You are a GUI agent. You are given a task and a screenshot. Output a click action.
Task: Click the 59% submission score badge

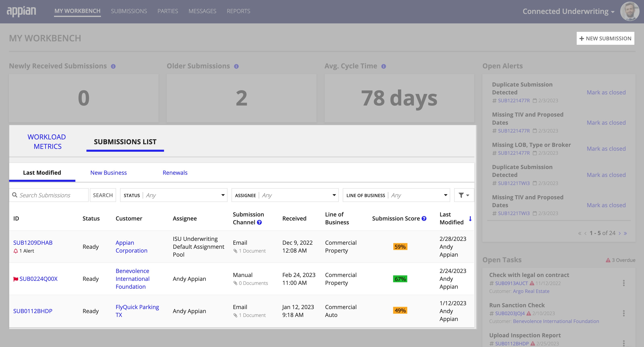pos(400,247)
